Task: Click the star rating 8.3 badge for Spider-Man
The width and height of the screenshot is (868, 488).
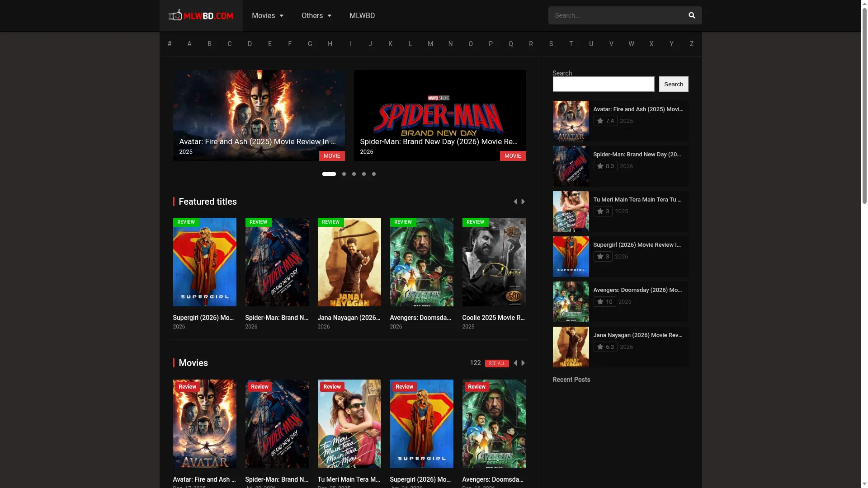Action: click(605, 166)
